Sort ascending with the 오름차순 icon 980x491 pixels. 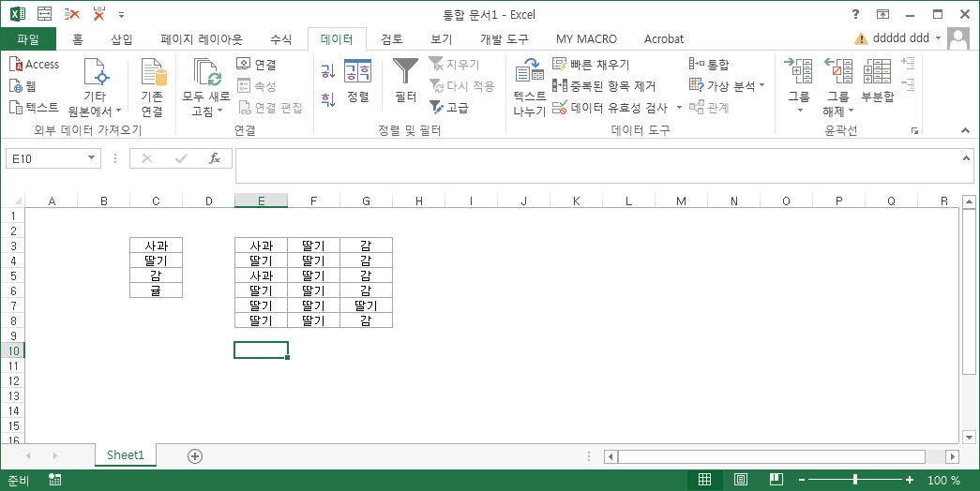pyautogui.click(x=328, y=70)
